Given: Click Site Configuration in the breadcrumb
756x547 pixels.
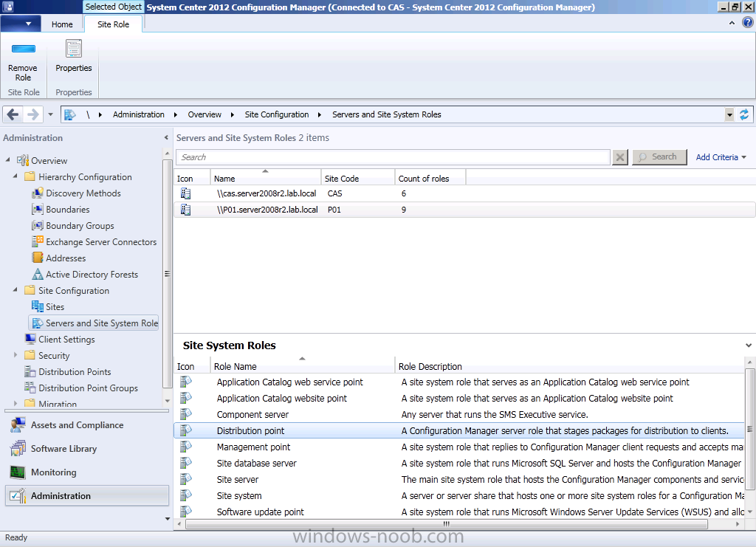Looking at the screenshot, I should [x=277, y=114].
